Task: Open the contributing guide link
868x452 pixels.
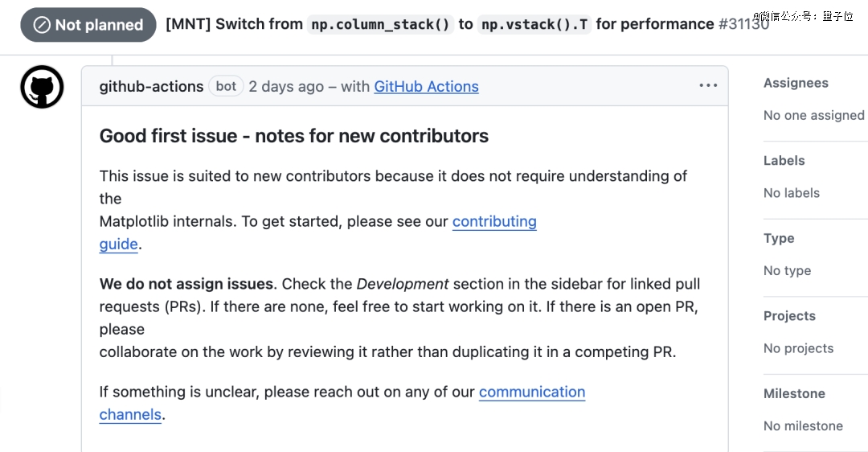Action: (493, 222)
